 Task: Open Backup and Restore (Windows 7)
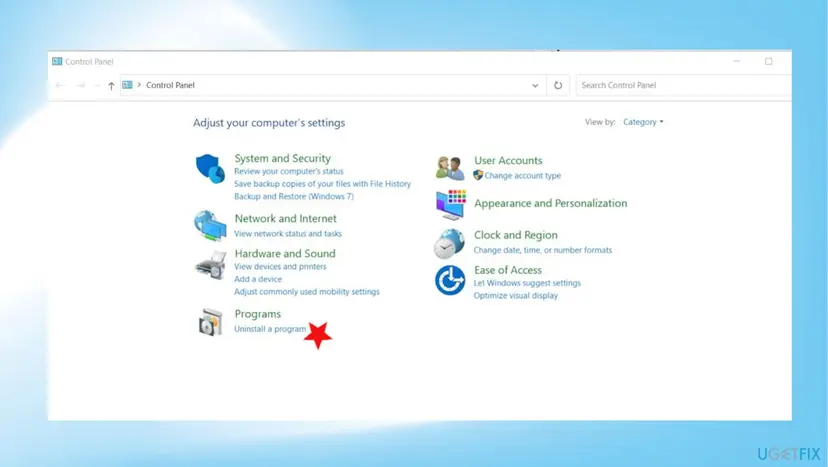(x=294, y=197)
